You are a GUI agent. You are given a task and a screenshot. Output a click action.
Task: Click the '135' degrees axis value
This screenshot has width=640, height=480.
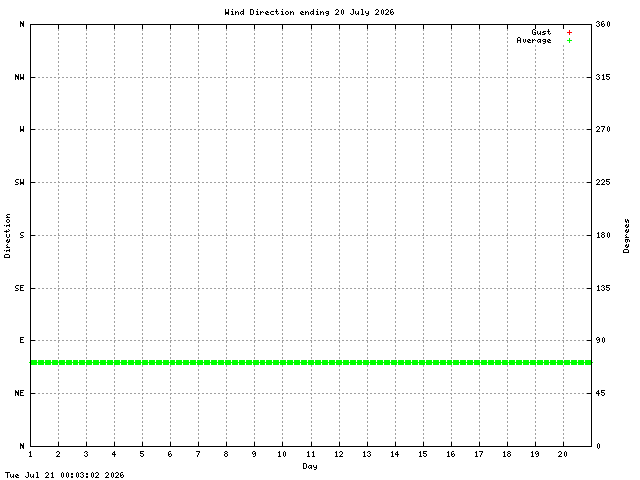click(603, 288)
